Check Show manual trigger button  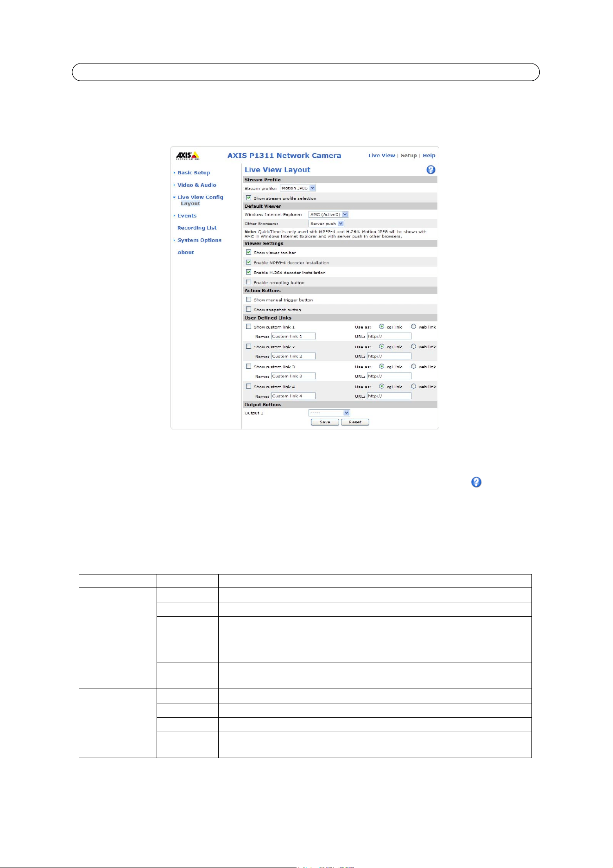click(x=249, y=300)
